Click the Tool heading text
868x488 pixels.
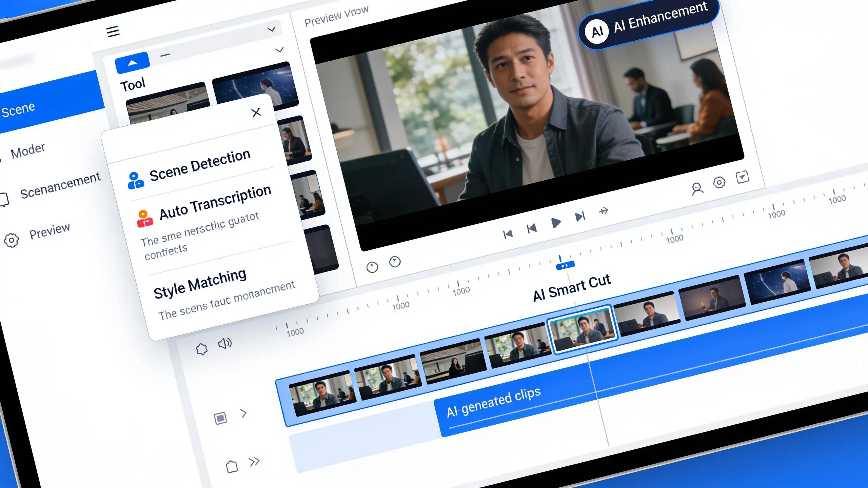[x=133, y=84]
